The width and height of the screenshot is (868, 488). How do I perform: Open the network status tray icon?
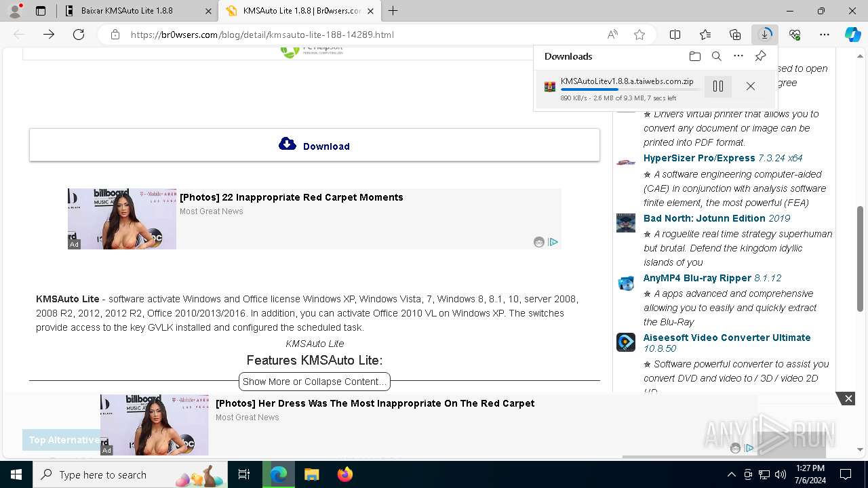click(764, 474)
